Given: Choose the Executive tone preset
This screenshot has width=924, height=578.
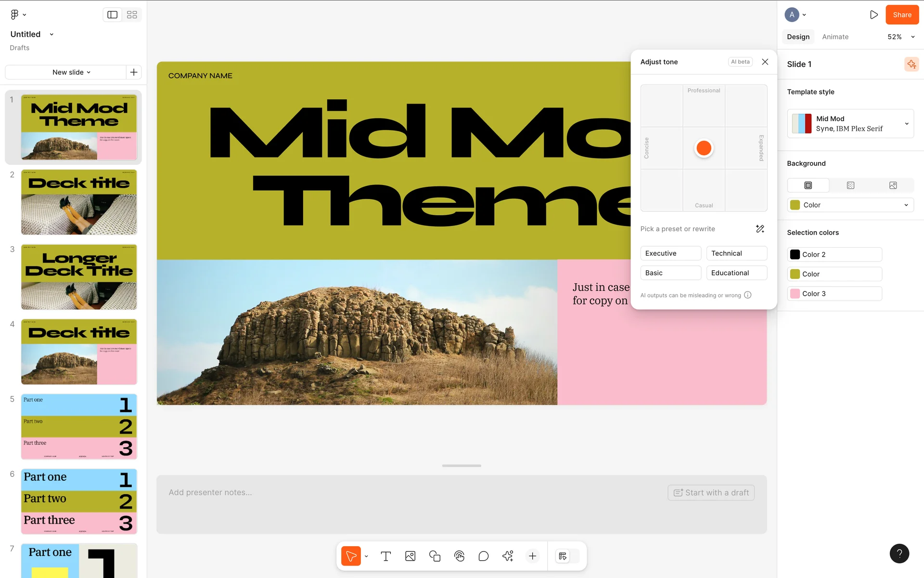Looking at the screenshot, I should [x=670, y=253].
